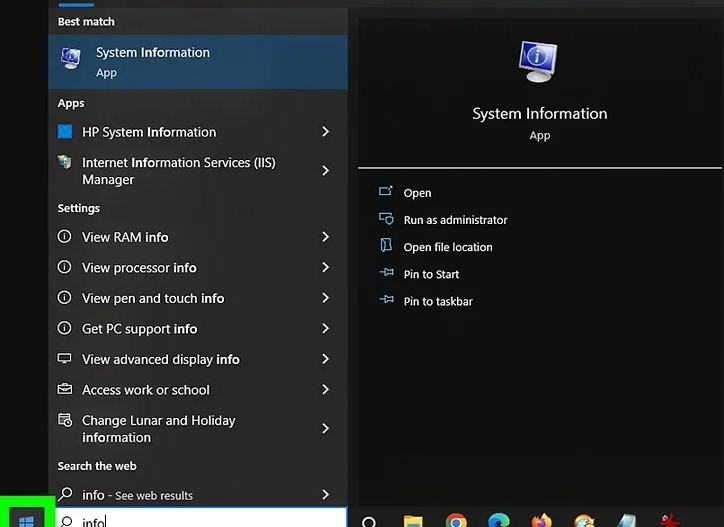
Task: Select info - See web results entry
Action: click(198, 495)
